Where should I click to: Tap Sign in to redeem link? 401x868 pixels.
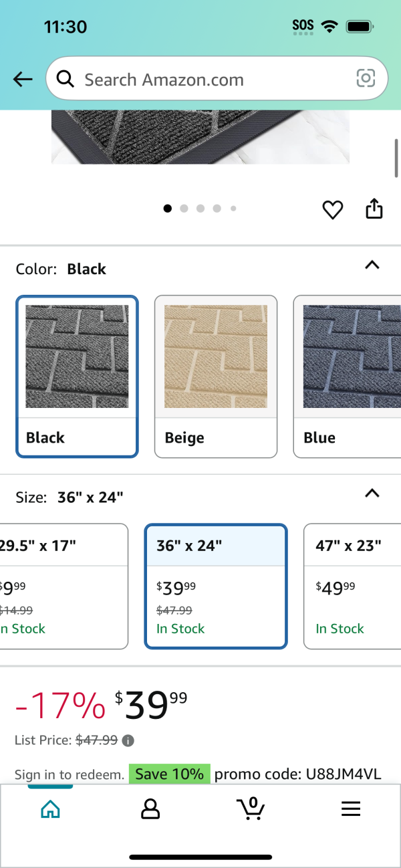click(x=70, y=775)
